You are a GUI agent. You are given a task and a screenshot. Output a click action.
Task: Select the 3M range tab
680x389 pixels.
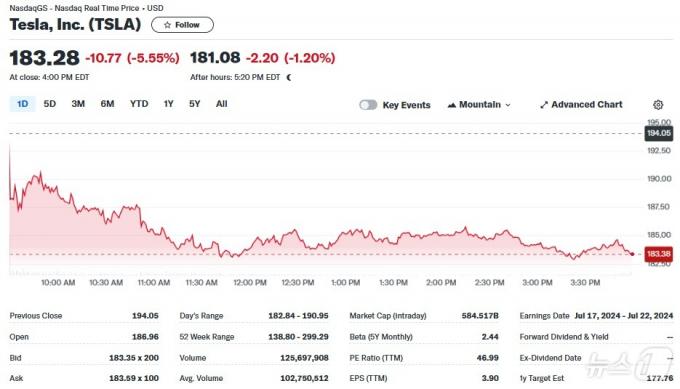coord(78,104)
